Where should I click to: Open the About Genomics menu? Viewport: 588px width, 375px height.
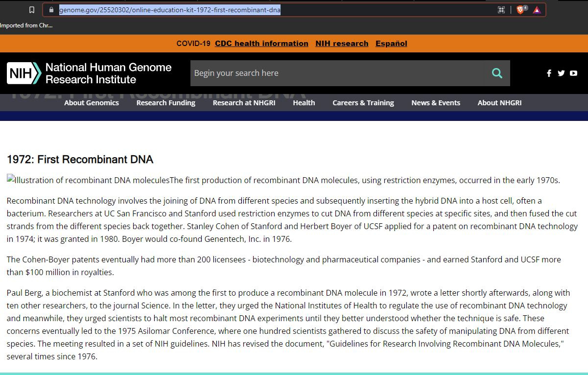[92, 103]
